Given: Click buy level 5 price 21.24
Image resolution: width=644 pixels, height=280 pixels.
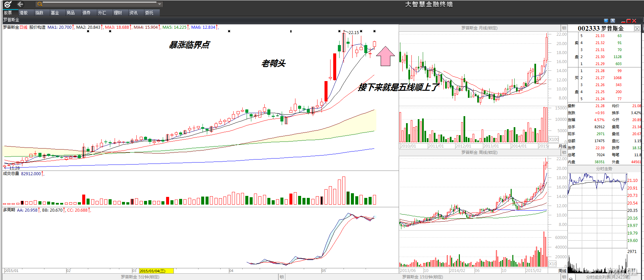Looking at the screenshot, I should coord(600,99).
